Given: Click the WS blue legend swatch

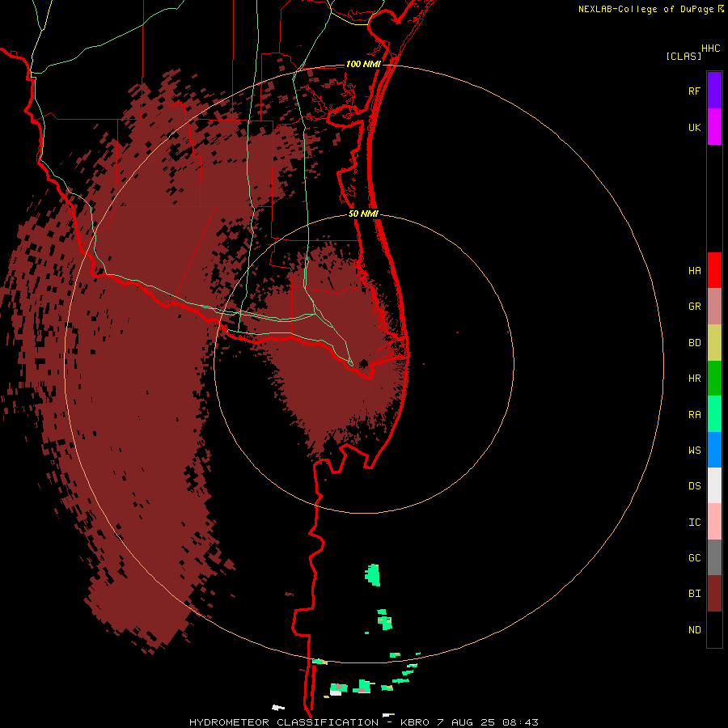Looking at the screenshot, I should (714, 450).
